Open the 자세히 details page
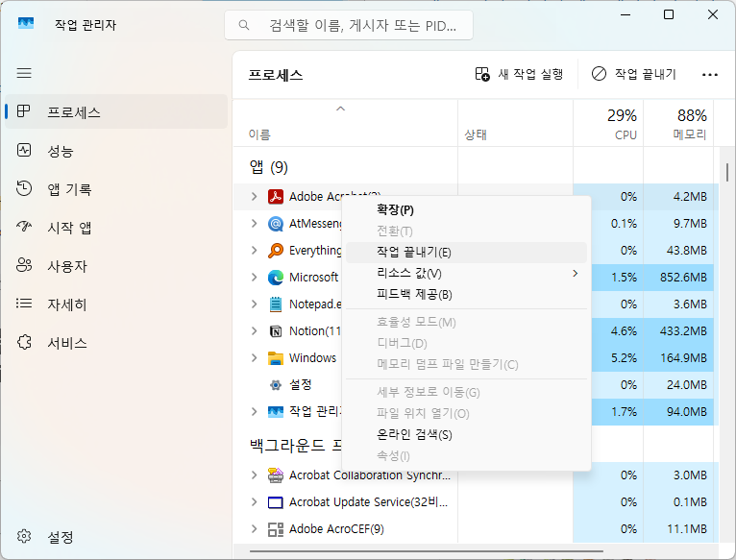The width and height of the screenshot is (736, 560). 116,304
